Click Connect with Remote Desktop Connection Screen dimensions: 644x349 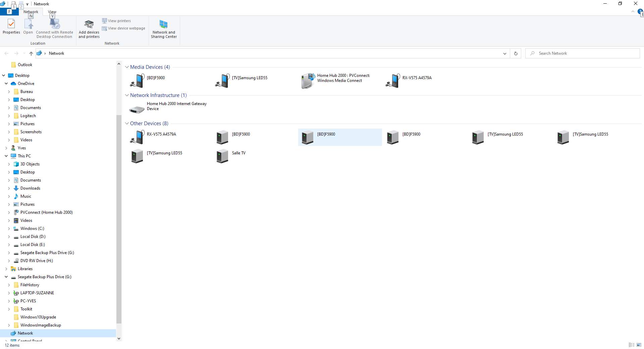pos(54,29)
